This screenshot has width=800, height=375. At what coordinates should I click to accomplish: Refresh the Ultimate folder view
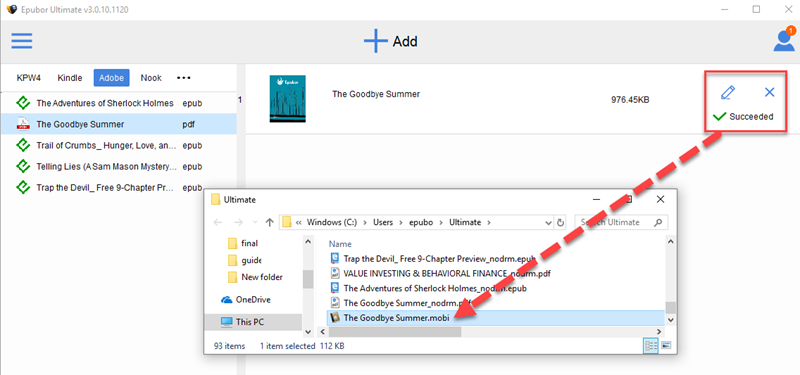tap(560, 222)
